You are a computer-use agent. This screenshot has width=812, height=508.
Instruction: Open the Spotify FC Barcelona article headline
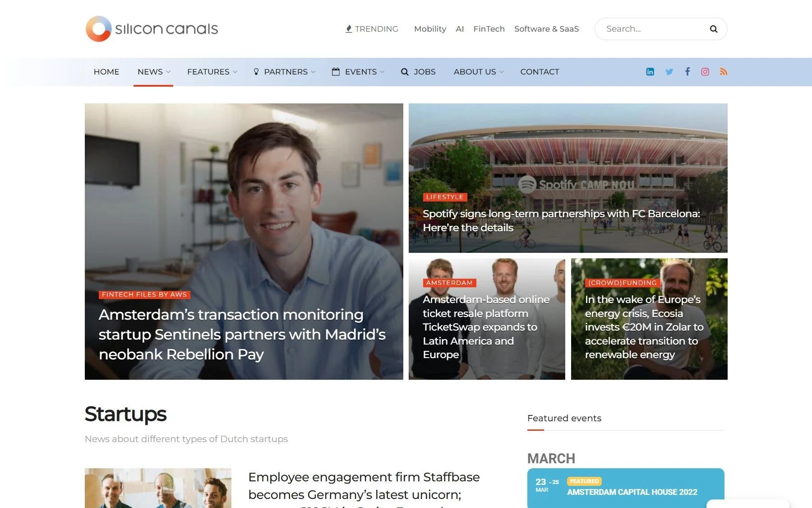tap(561, 221)
